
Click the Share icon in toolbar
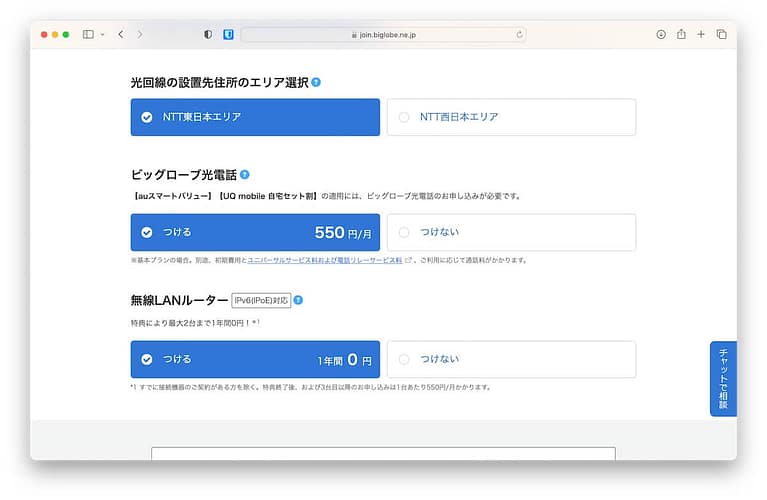coord(681,34)
